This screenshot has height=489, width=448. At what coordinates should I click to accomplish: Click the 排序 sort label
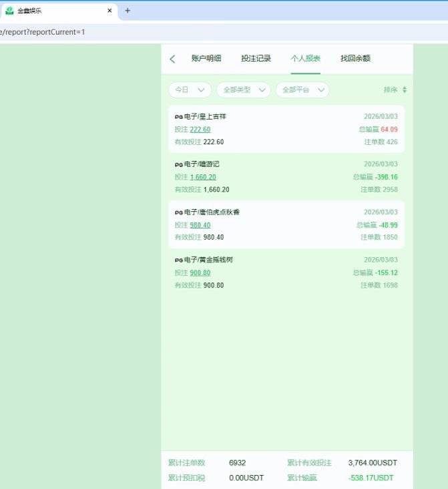[391, 90]
